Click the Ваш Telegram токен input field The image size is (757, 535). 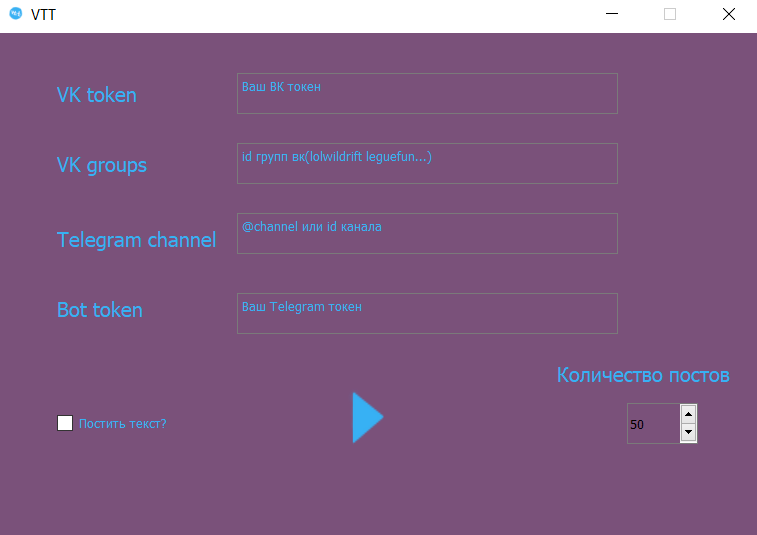427,313
